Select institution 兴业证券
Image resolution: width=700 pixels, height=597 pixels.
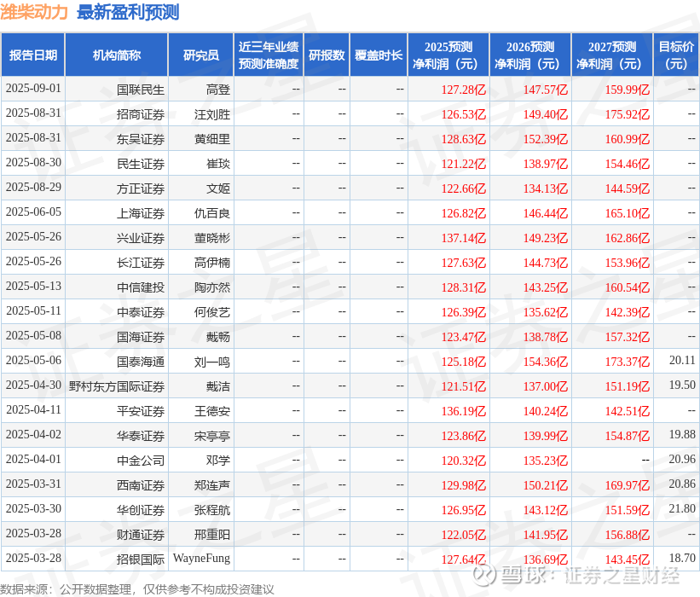141,239
